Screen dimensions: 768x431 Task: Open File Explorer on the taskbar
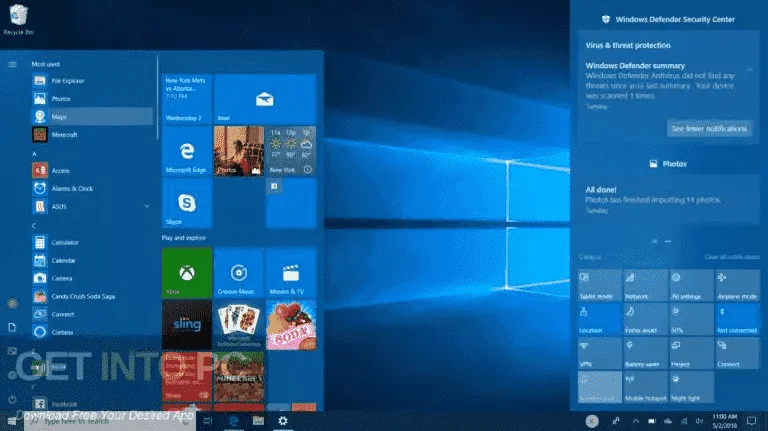pos(258,421)
